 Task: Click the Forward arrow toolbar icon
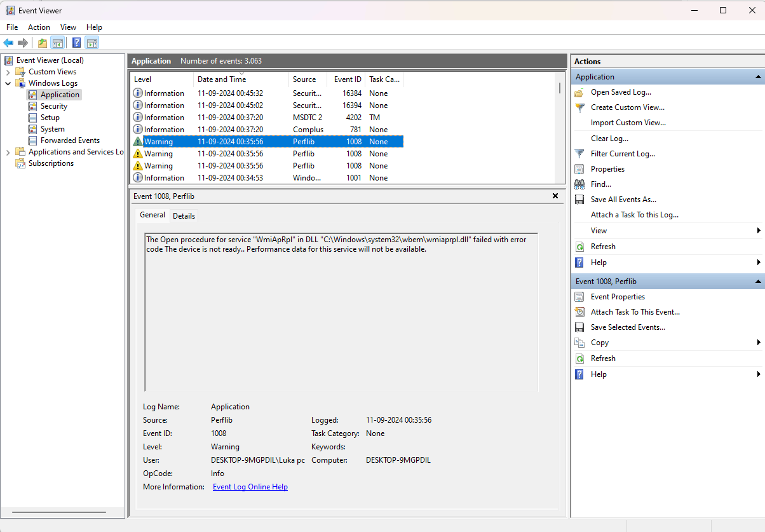click(23, 43)
